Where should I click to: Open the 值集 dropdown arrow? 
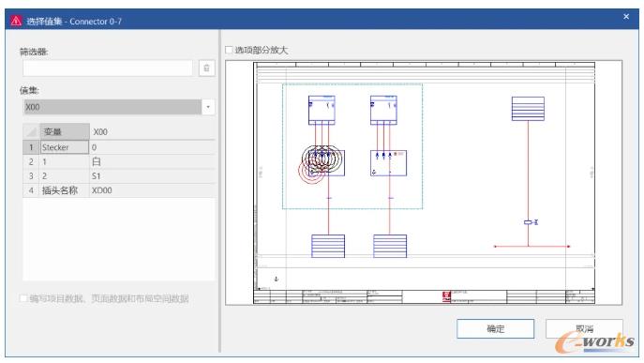point(208,107)
